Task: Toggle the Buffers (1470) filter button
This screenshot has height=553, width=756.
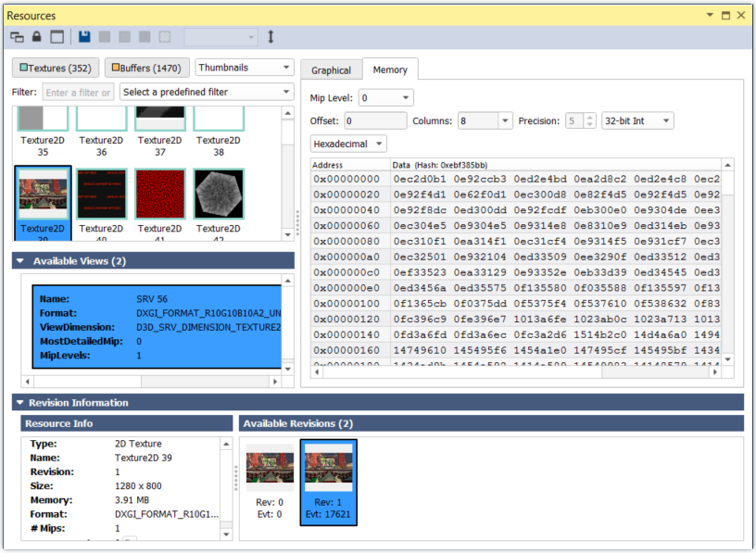Action: point(147,68)
